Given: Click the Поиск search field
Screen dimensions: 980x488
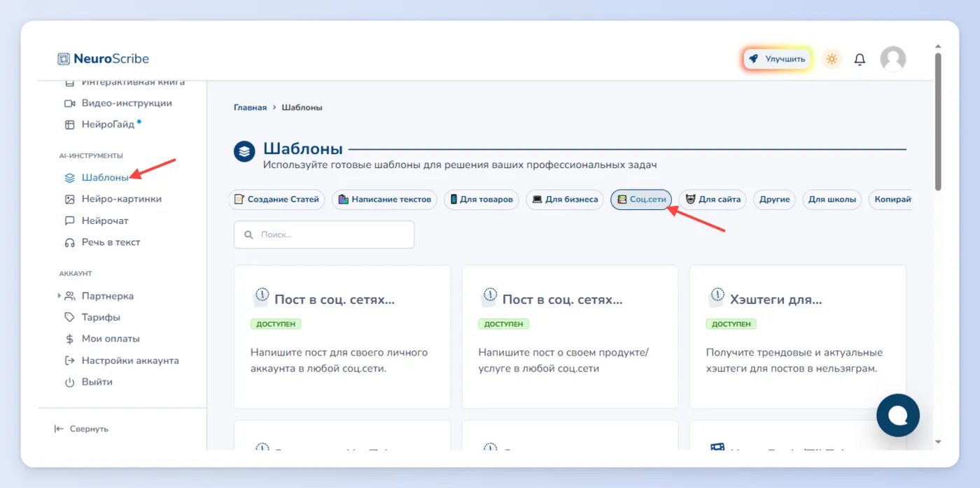Looking at the screenshot, I should click(324, 235).
